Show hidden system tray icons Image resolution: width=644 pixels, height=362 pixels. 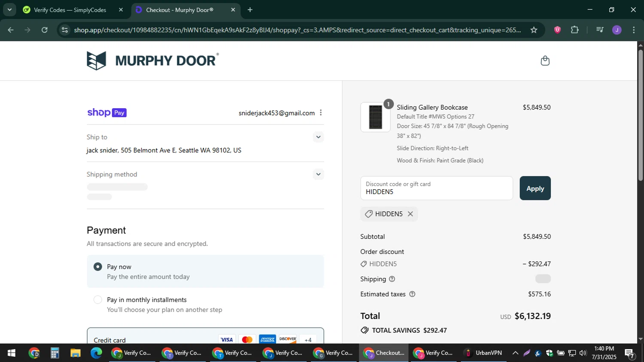tap(515, 353)
